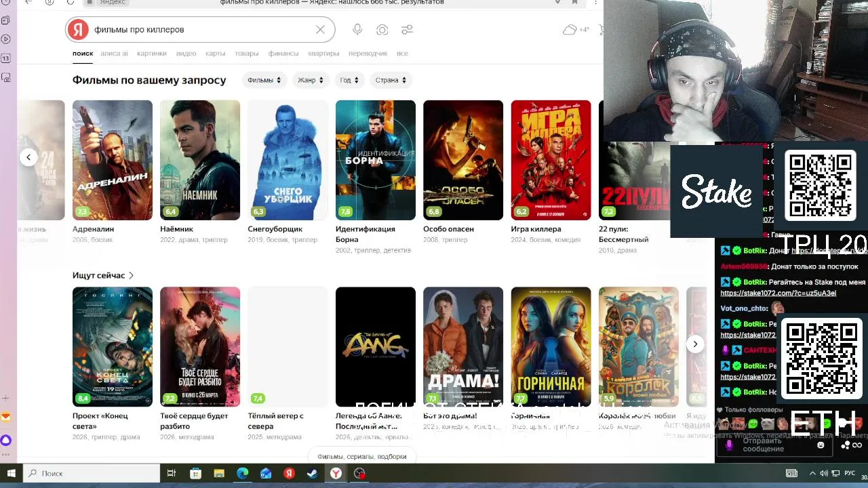Switch to the товары tab
Viewport: 868px width, 488px height.
click(246, 54)
